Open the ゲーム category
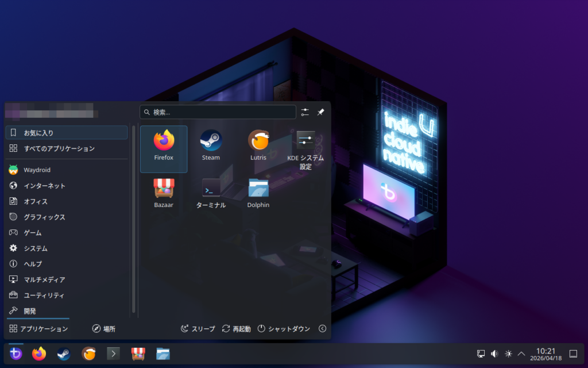This screenshot has width=588, height=368. click(x=32, y=233)
